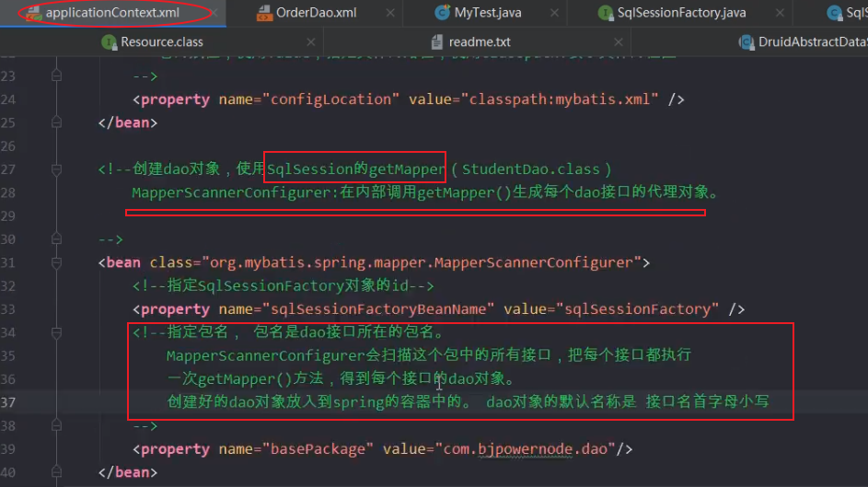The height and width of the screenshot is (487, 868).
Task: Click the Resource.class interface icon
Action: (109, 42)
